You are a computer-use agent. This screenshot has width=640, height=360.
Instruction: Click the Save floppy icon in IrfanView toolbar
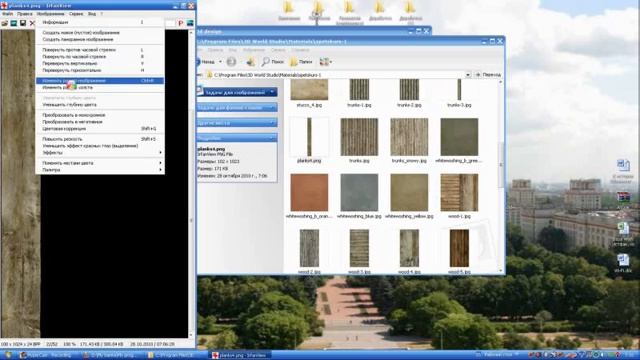click(x=23, y=23)
